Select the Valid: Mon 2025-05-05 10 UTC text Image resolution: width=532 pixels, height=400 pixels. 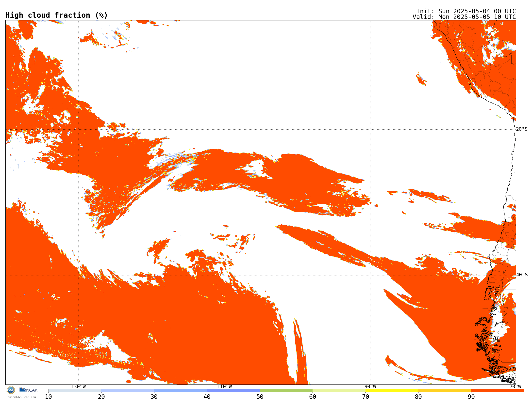pyautogui.click(x=464, y=17)
